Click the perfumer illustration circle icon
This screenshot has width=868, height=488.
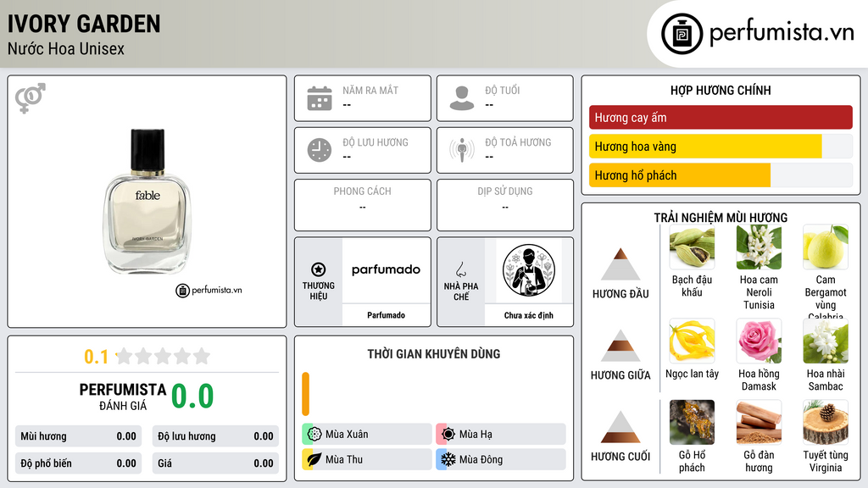coord(529,271)
